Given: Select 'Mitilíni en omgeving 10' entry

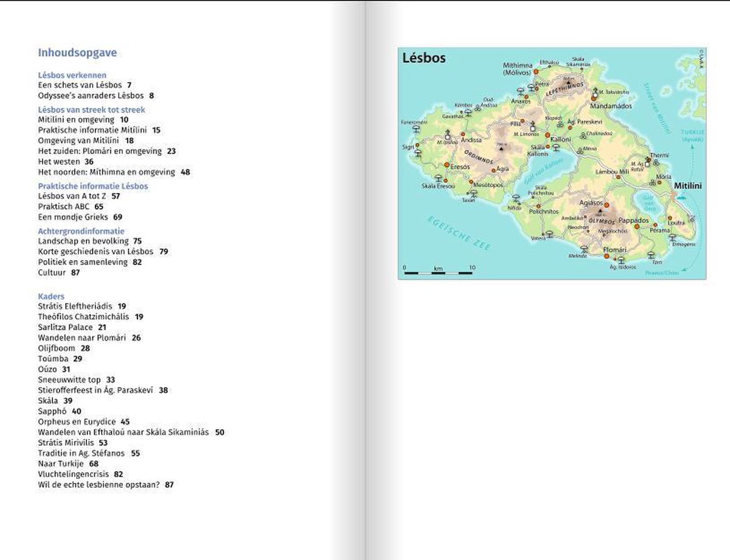Looking at the screenshot, I should pos(83,120).
